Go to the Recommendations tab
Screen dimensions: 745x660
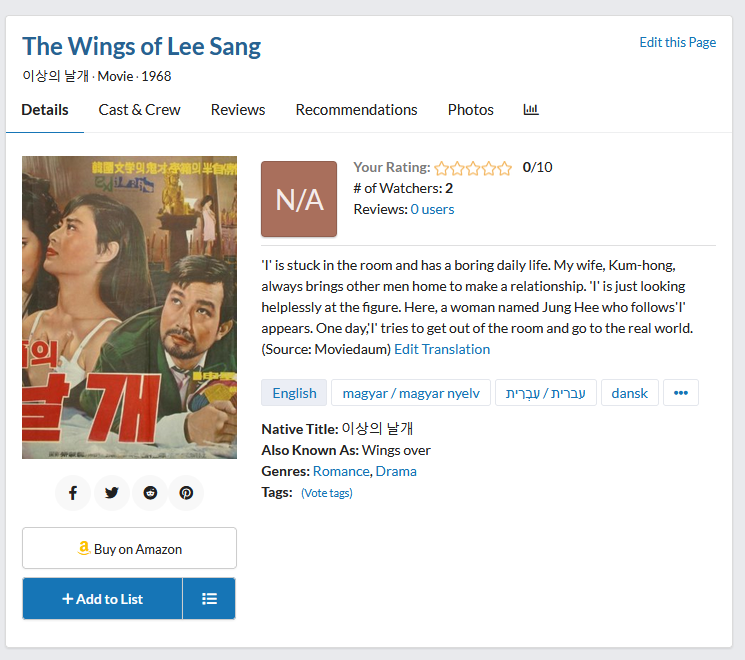[x=356, y=110]
